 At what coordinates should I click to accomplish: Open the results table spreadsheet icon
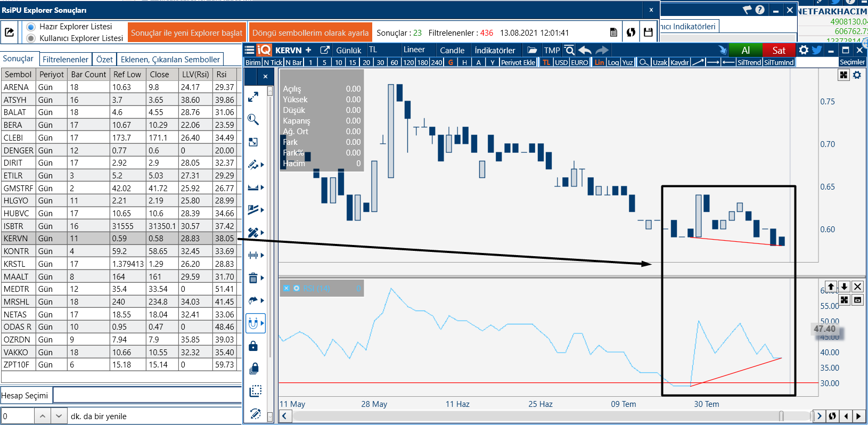613,32
